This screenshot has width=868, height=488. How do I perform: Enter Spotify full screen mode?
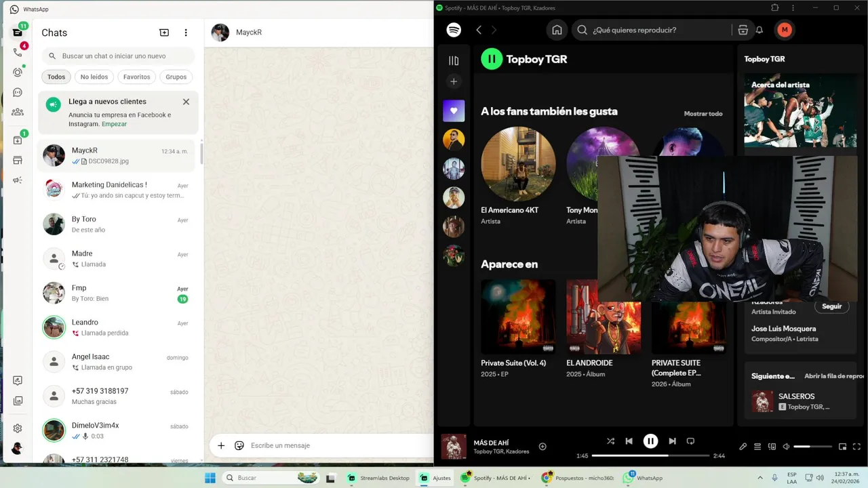(856, 447)
